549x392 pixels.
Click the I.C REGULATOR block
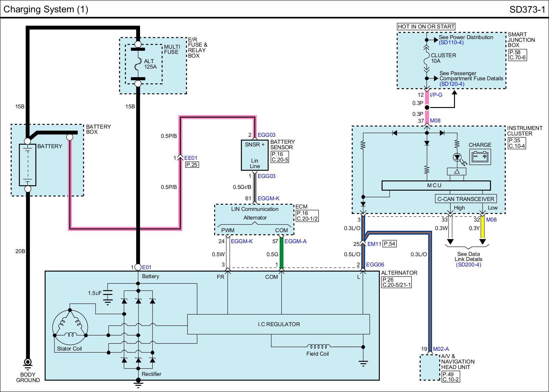pos(279,324)
